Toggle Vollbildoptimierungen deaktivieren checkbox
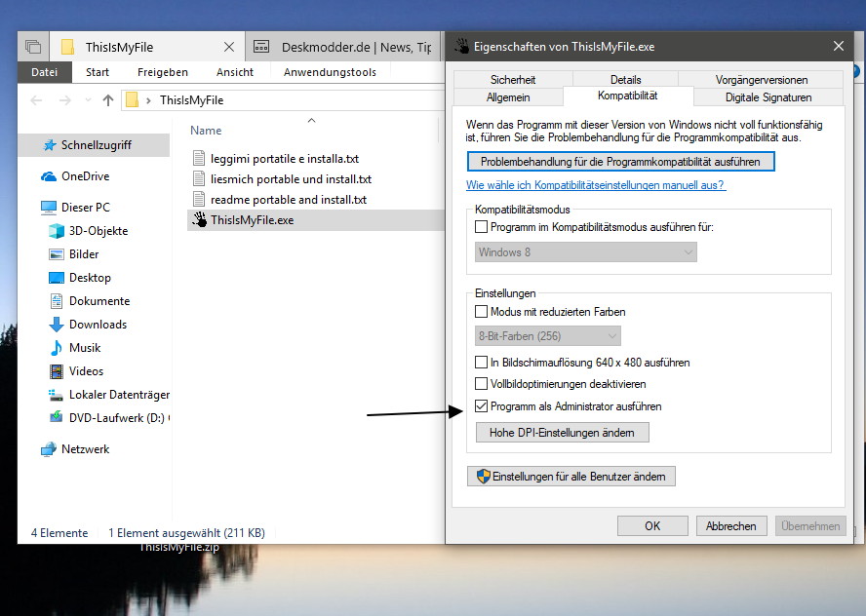866x616 pixels. point(481,384)
